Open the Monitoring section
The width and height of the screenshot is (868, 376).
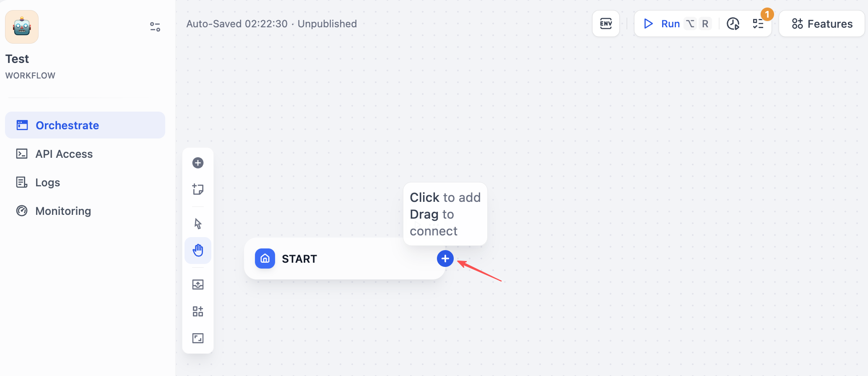63,211
